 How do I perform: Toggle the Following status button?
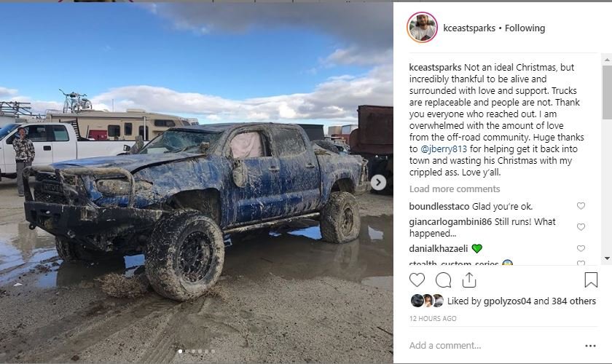pyautogui.click(x=525, y=28)
